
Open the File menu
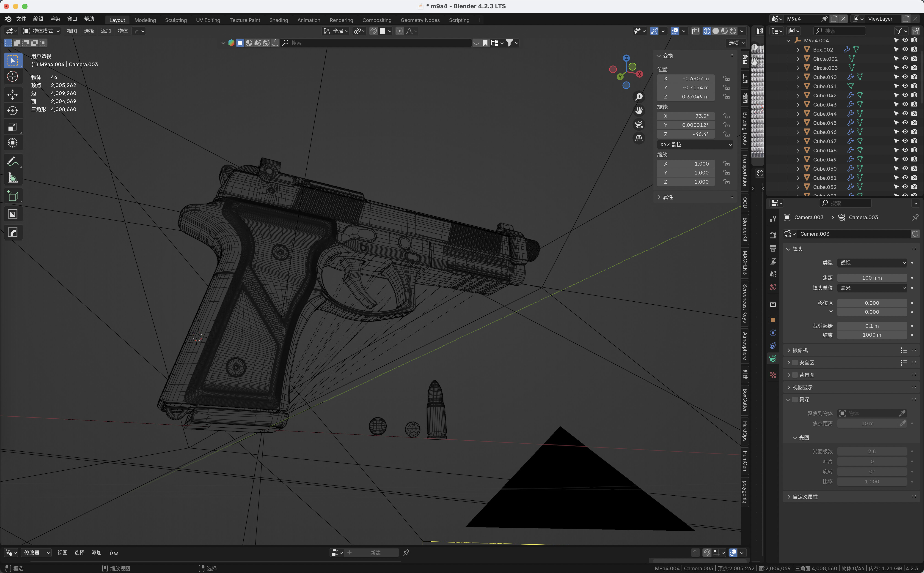(21, 19)
